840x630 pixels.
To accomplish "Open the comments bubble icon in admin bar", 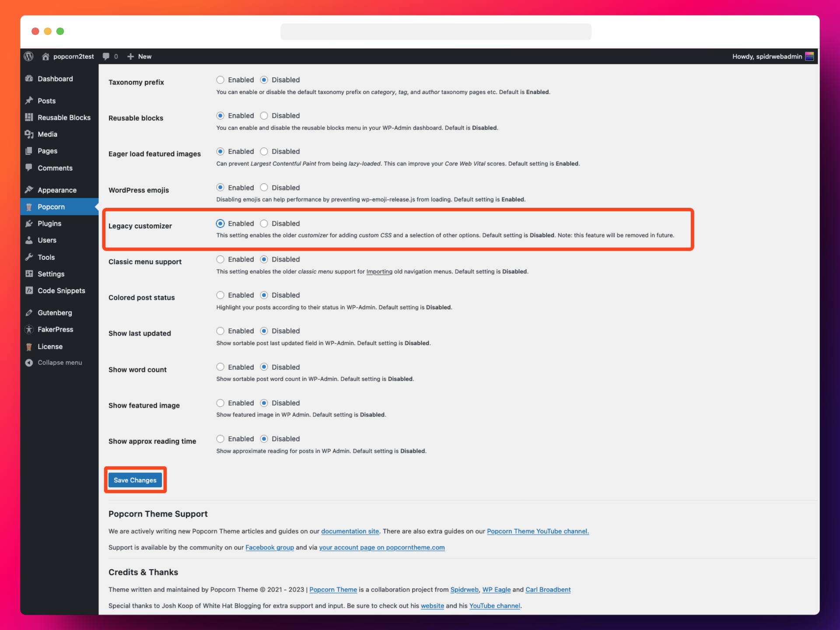I will (106, 56).
